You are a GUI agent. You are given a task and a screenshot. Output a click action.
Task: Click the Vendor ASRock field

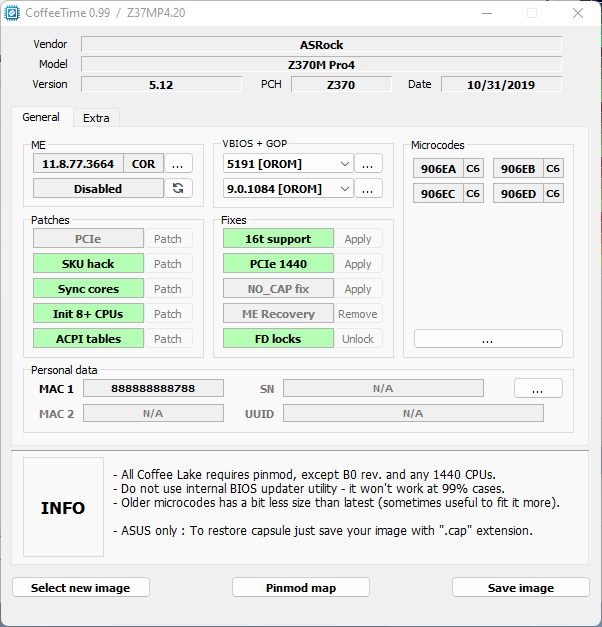[322, 44]
